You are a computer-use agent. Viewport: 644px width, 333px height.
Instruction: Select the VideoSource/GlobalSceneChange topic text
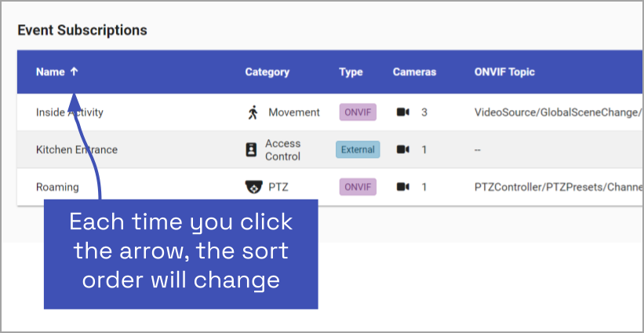(x=558, y=112)
